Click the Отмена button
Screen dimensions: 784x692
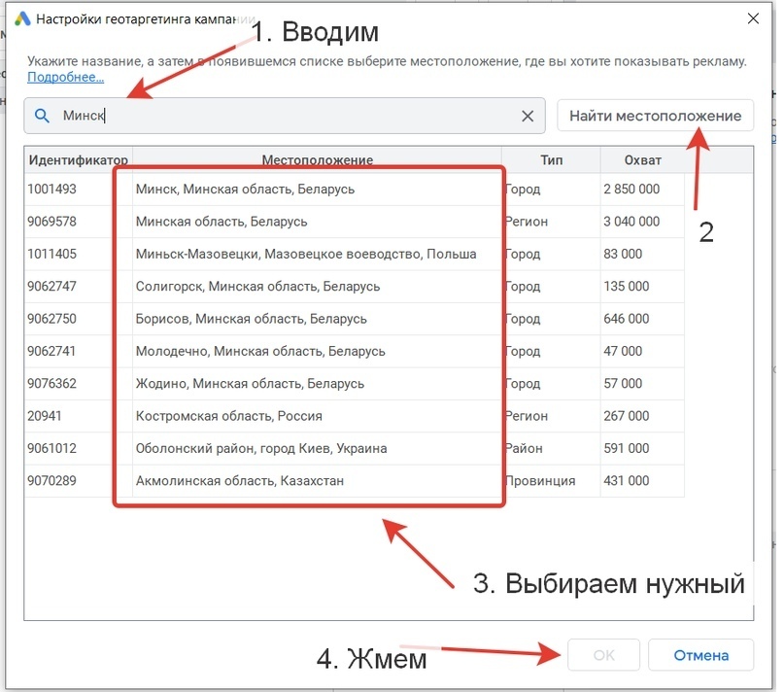click(x=701, y=655)
